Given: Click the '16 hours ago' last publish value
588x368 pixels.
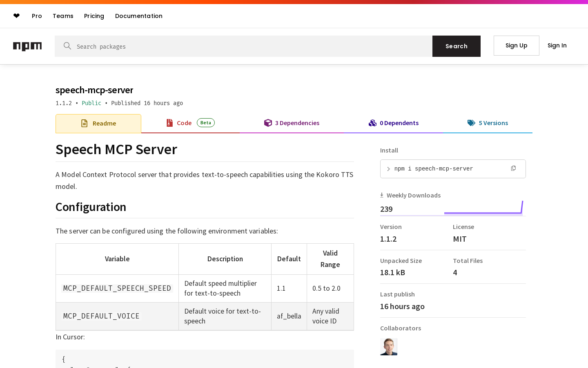Looking at the screenshot, I should coord(402,307).
